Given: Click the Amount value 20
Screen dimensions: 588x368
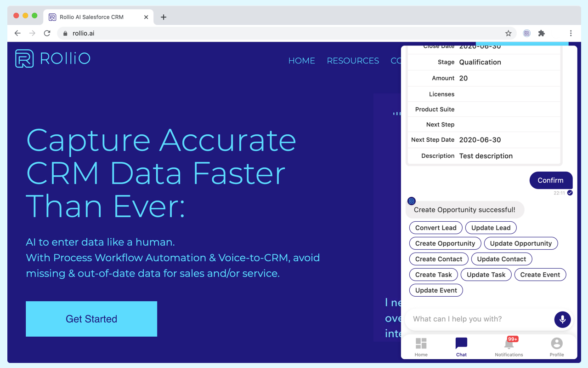Looking at the screenshot, I should click(464, 78).
